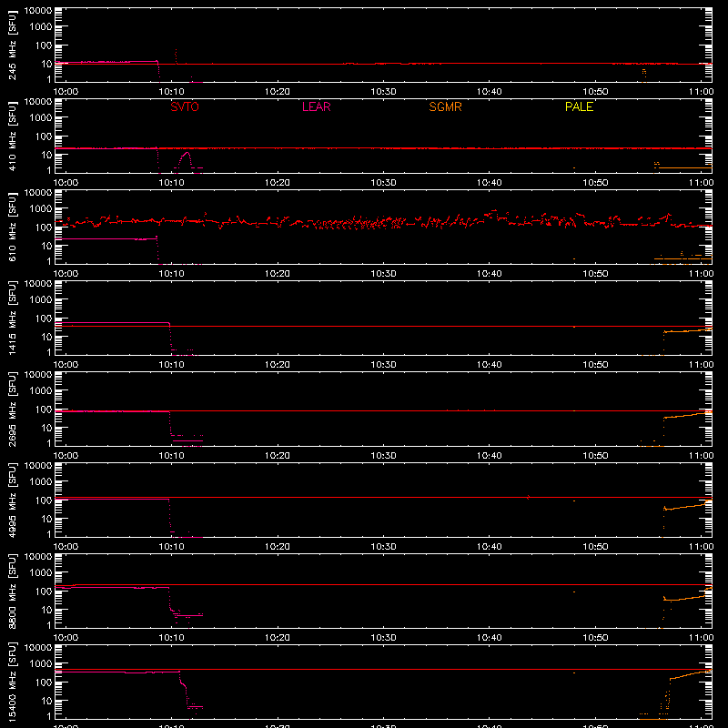
Task: Click the noisy red SVTO trace in 610 MHz plot
Action: [383, 221]
